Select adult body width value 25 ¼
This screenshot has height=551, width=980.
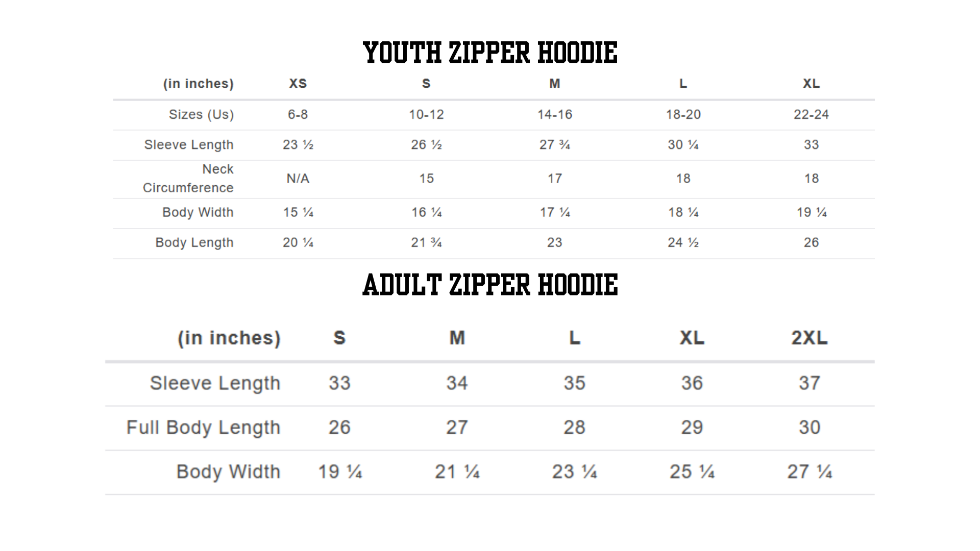pyautogui.click(x=692, y=472)
